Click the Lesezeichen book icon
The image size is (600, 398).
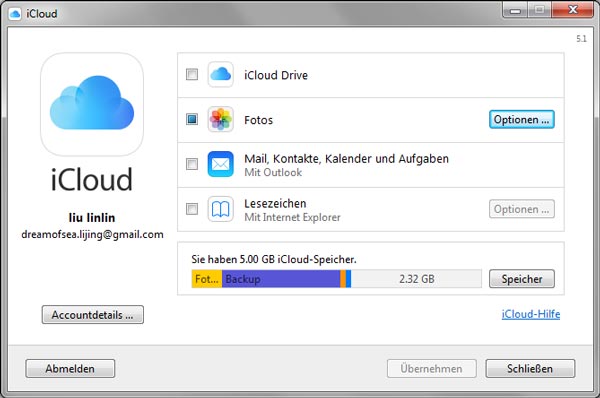coord(220,209)
